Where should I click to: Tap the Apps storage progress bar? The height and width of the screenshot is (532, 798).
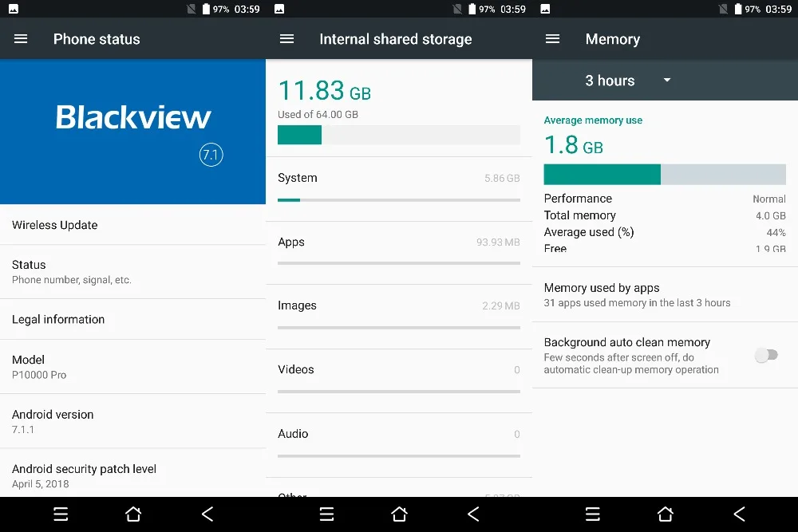399,263
